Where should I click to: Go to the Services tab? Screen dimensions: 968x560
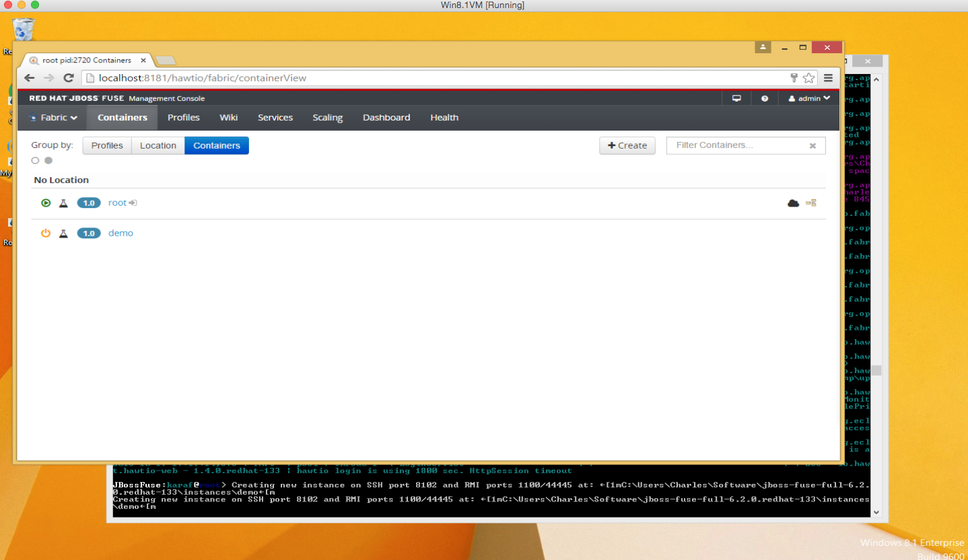[x=275, y=117]
